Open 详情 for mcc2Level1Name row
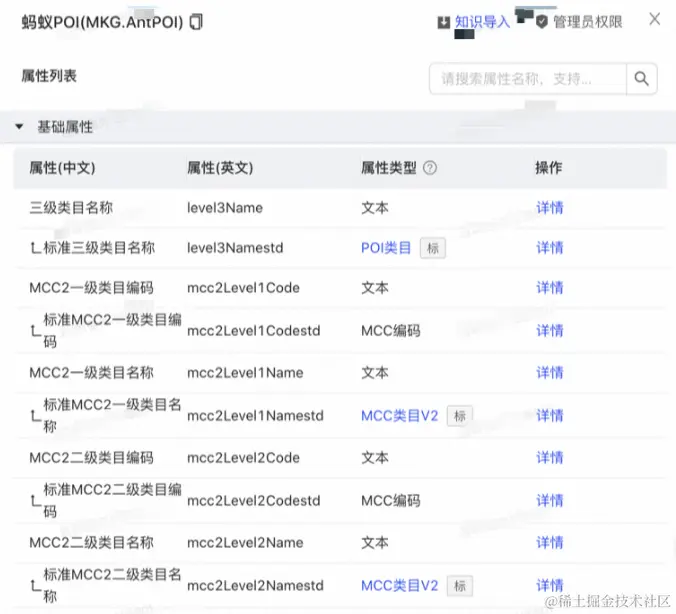Viewport: 676px width, 614px height. tap(550, 373)
